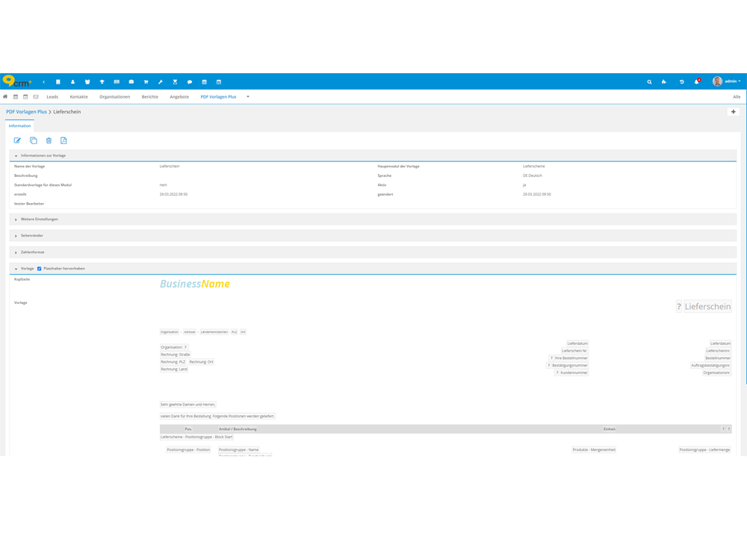Delete template using the trash icon
Screen dimensions: 747x560
click(49, 140)
